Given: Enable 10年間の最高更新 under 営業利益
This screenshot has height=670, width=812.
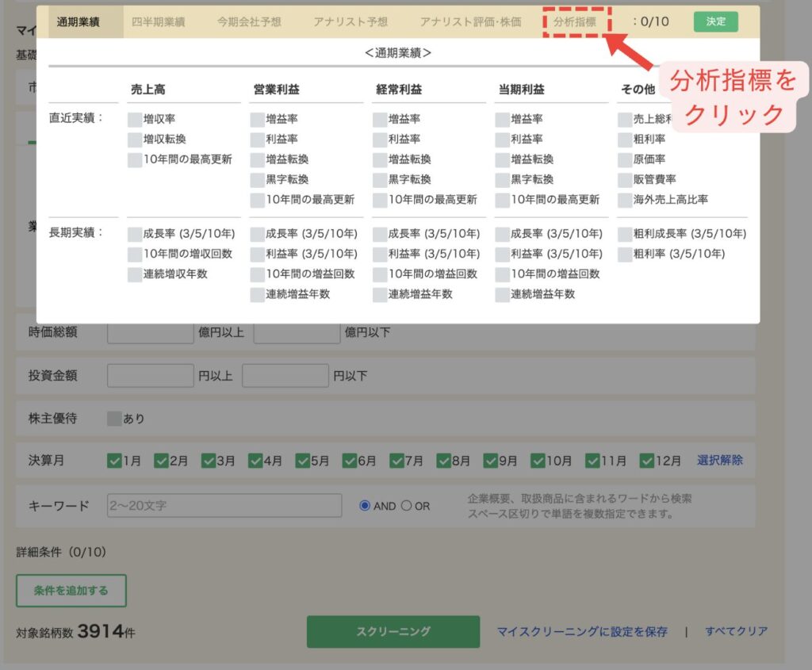Looking at the screenshot, I should pyautogui.click(x=258, y=201).
